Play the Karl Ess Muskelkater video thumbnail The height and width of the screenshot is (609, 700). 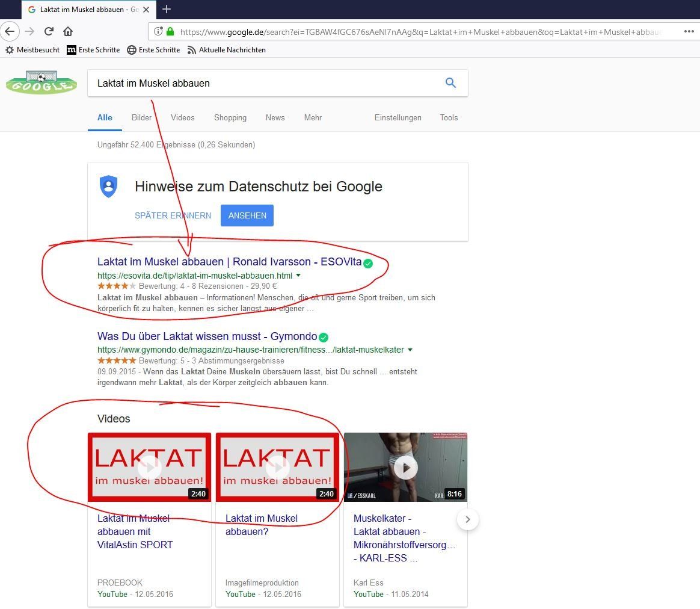point(405,467)
